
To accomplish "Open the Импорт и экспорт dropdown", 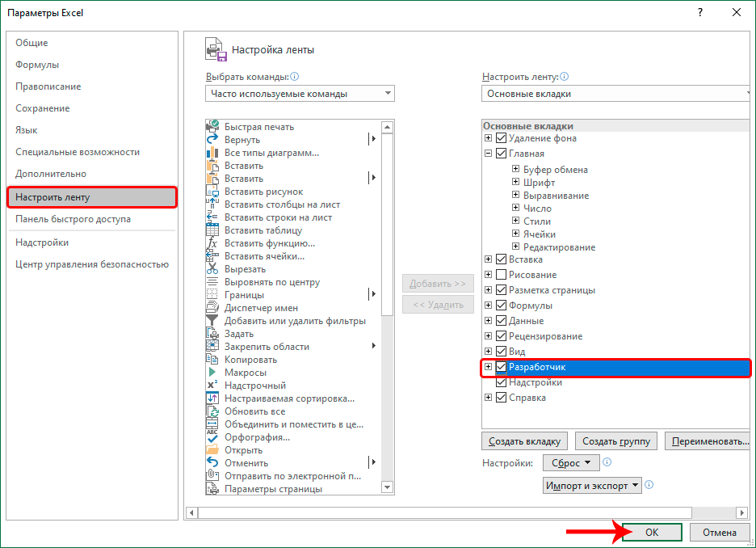I will coord(592,485).
